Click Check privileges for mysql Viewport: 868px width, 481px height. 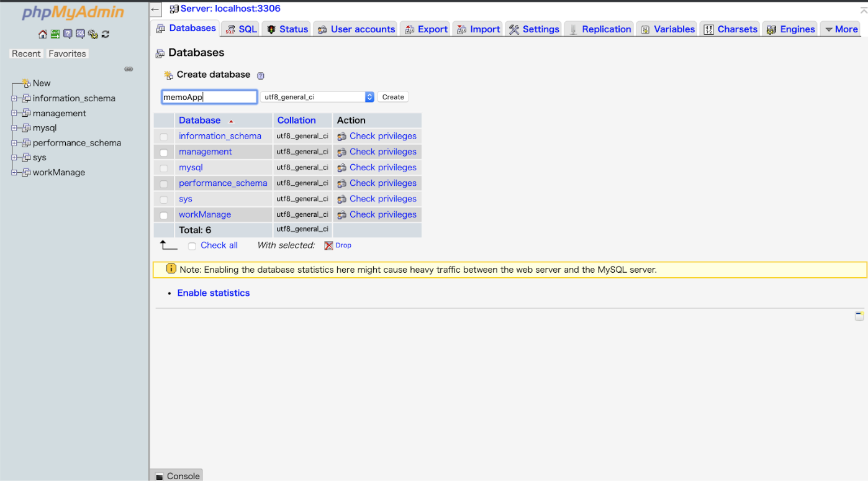[x=383, y=168]
